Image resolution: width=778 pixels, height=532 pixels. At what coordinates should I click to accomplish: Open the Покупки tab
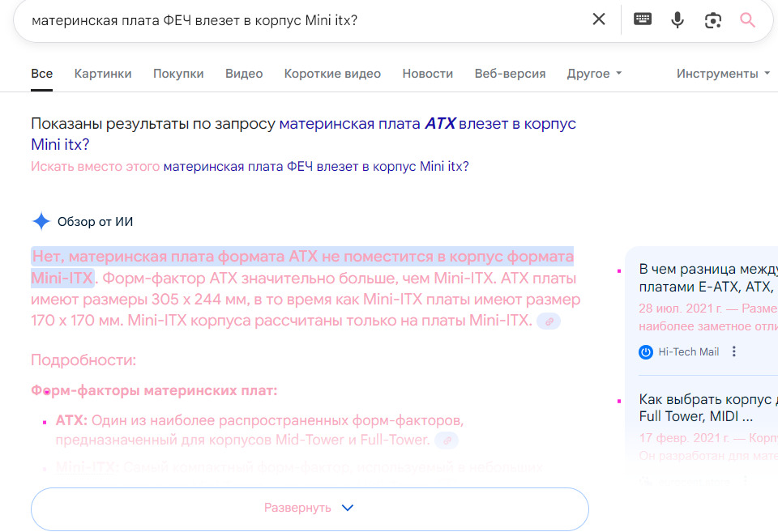(178, 74)
